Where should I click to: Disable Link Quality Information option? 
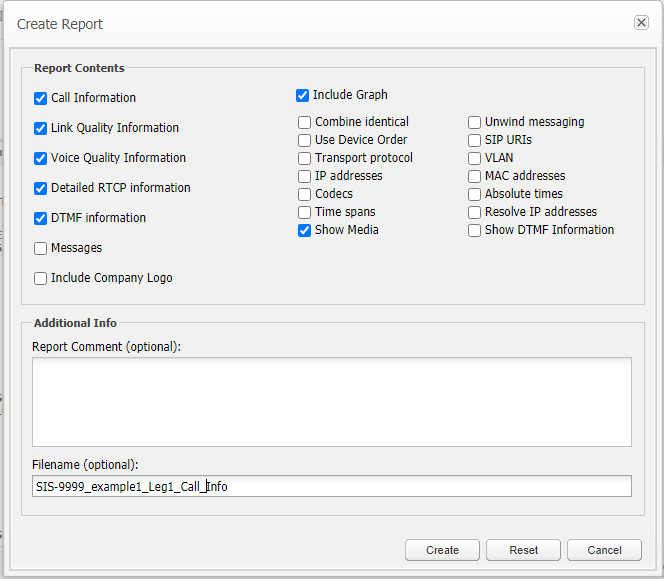41,128
